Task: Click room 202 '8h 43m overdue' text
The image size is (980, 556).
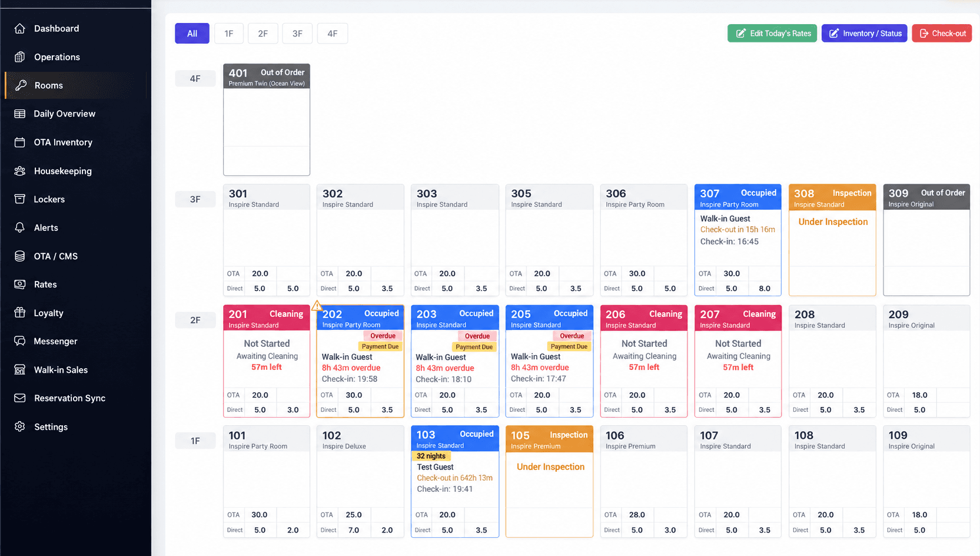Action: 351,368
